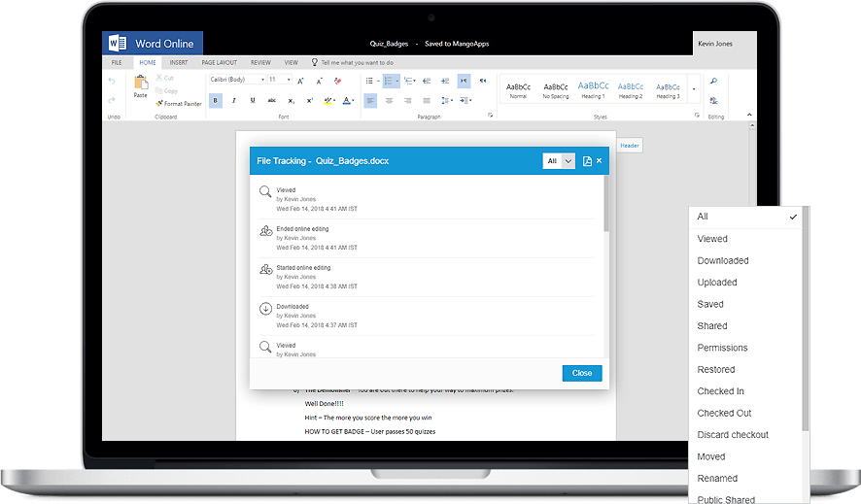
Task: Apply strikethrough with the abc icon
Action: (x=272, y=100)
